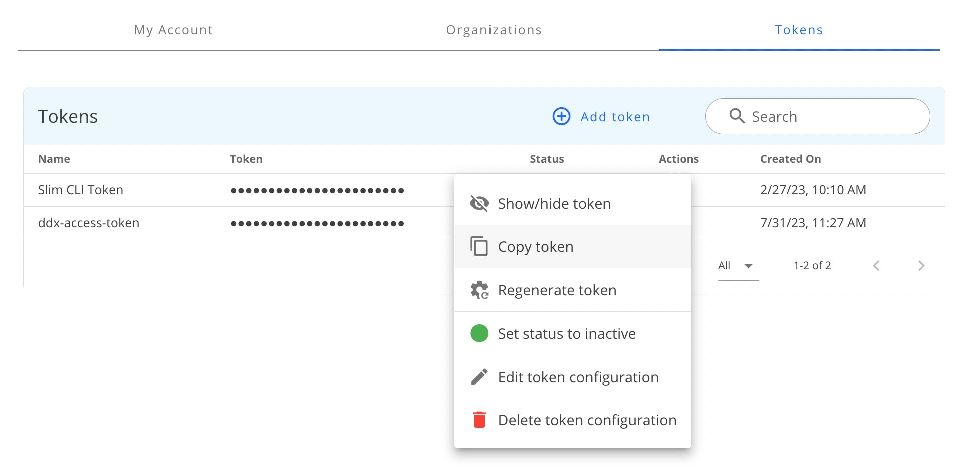Screen dimensions: 980x474
Task: Click the crossed-eye show/hide token icon
Action: pos(479,204)
